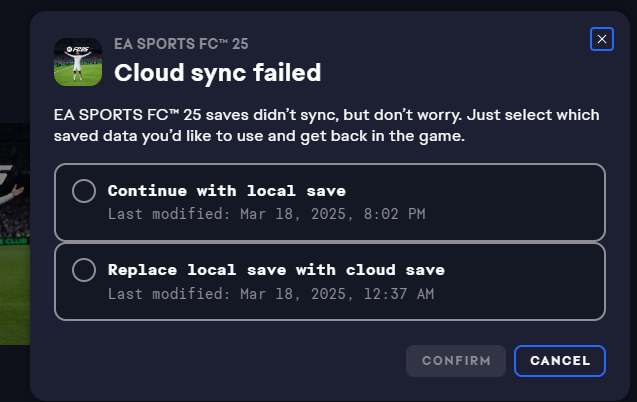Select the Replace local save with cloud save radio
637x402 pixels.
click(85, 270)
